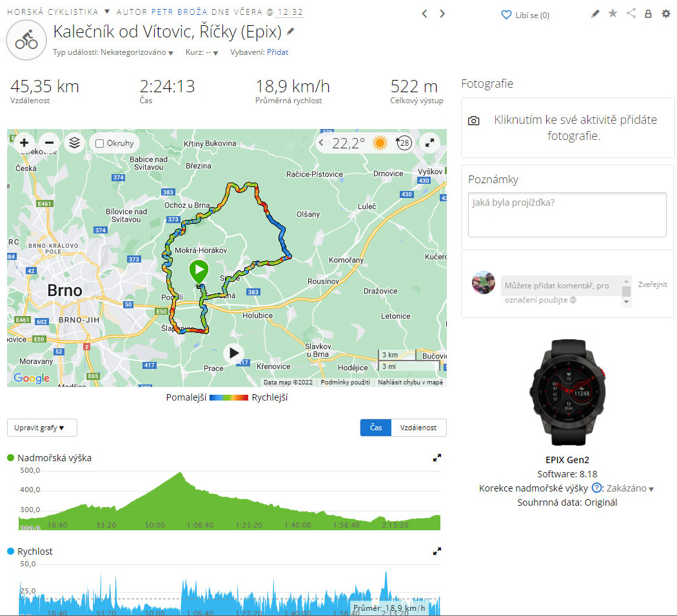Click the Jaká byla projížďka notes field
The image size is (677, 616).
click(x=567, y=215)
